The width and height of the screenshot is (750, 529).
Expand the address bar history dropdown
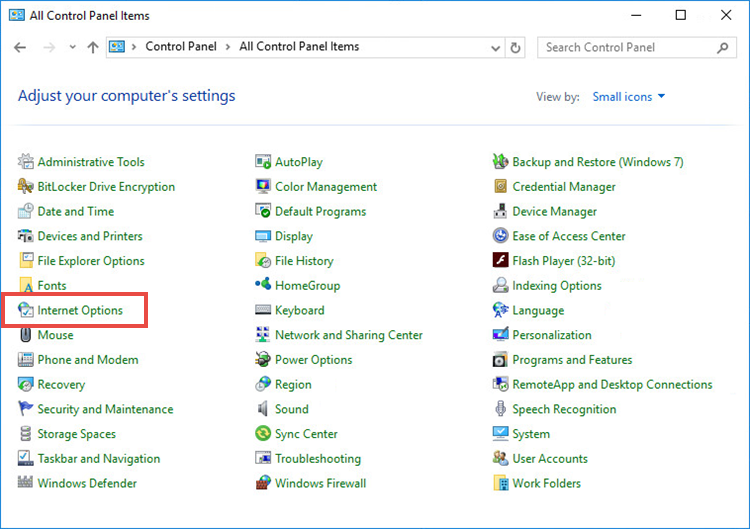(496, 48)
